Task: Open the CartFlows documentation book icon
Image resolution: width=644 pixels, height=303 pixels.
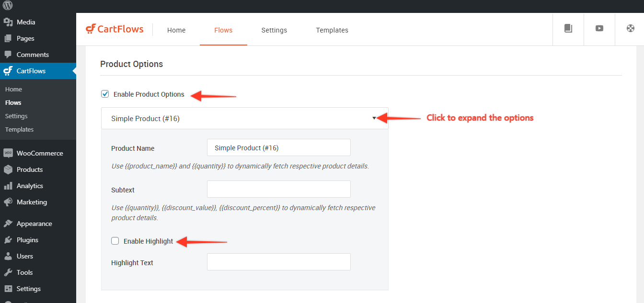Action: tap(568, 28)
